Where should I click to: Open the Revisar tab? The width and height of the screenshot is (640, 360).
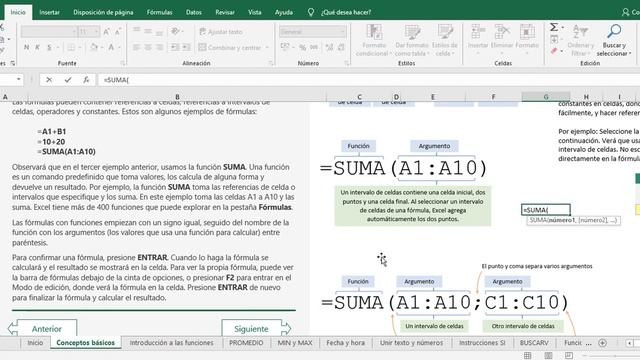point(225,12)
